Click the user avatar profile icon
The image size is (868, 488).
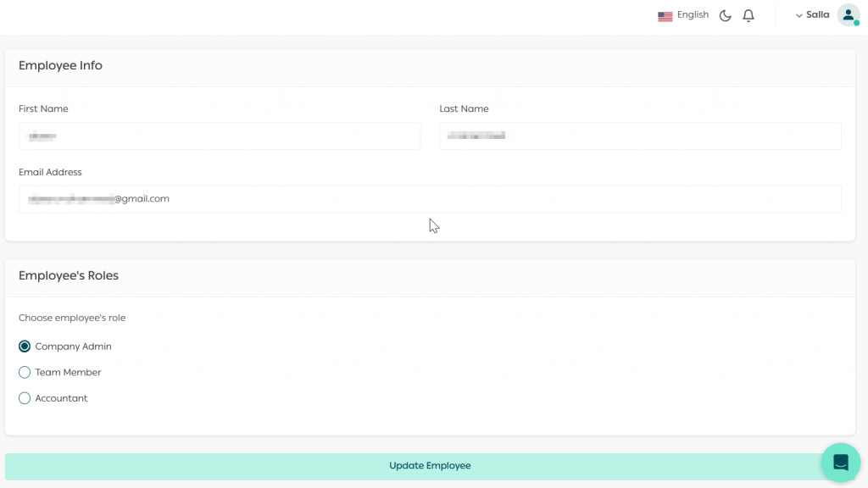848,14
